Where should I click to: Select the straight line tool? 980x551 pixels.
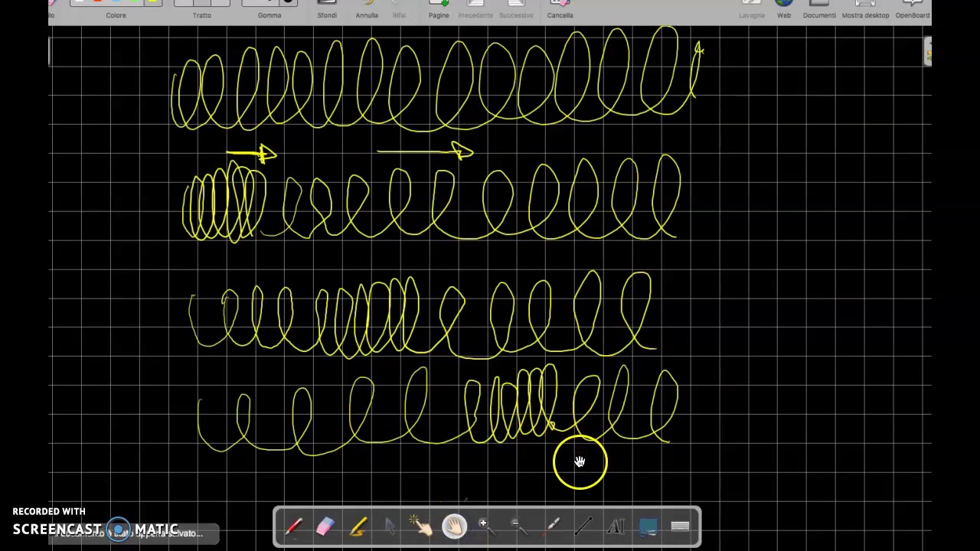583,527
